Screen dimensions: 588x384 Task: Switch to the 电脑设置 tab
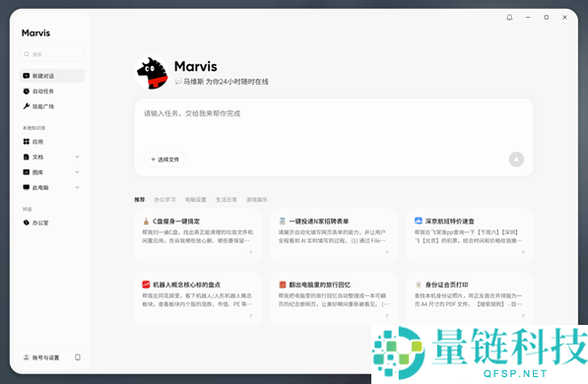click(196, 200)
